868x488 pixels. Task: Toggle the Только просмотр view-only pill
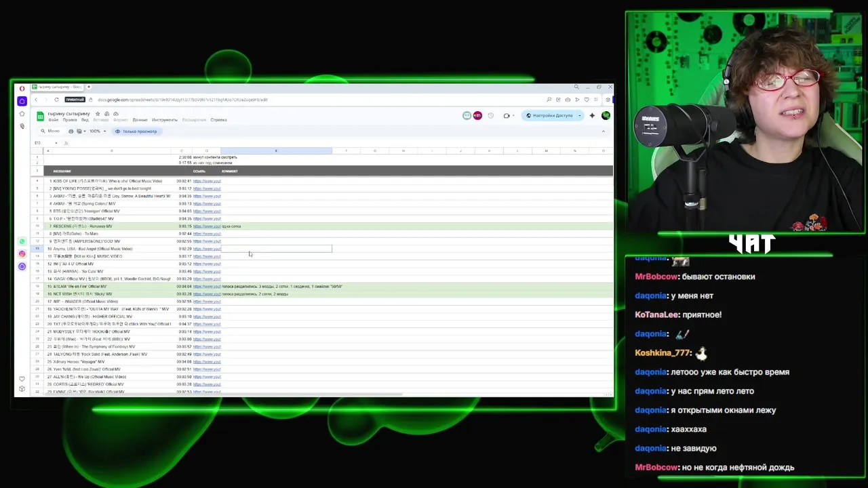coord(136,131)
